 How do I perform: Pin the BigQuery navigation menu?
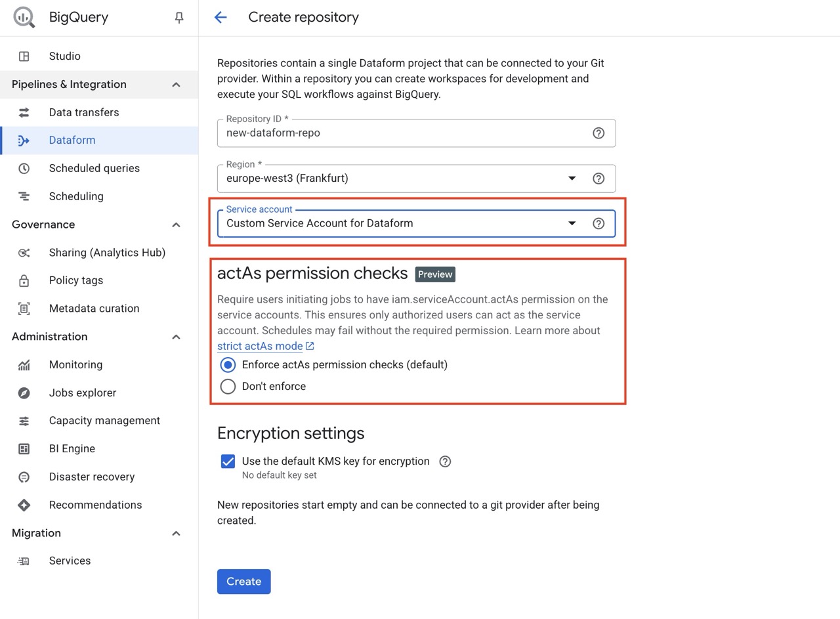[x=178, y=18]
